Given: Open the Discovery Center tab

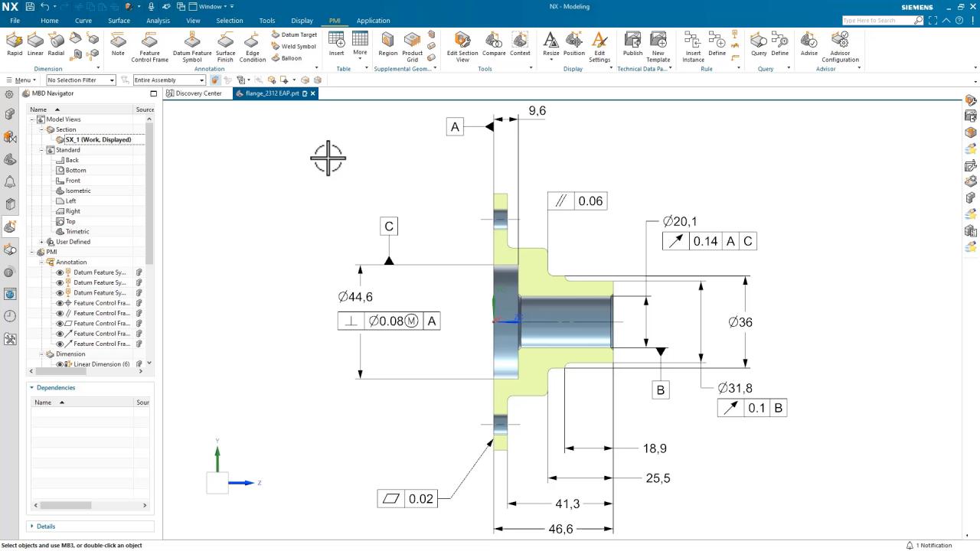Looking at the screenshot, I should [x=198, y=93].
